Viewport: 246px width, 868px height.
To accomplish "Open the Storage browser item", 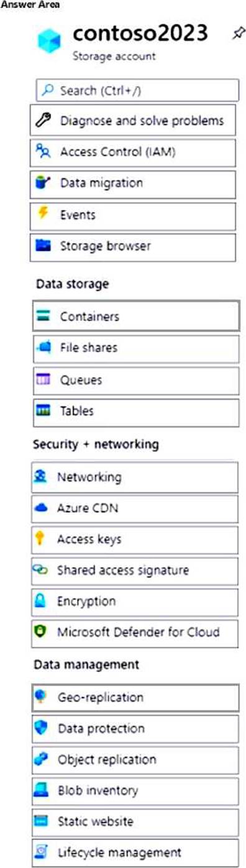I will (133, 247).
